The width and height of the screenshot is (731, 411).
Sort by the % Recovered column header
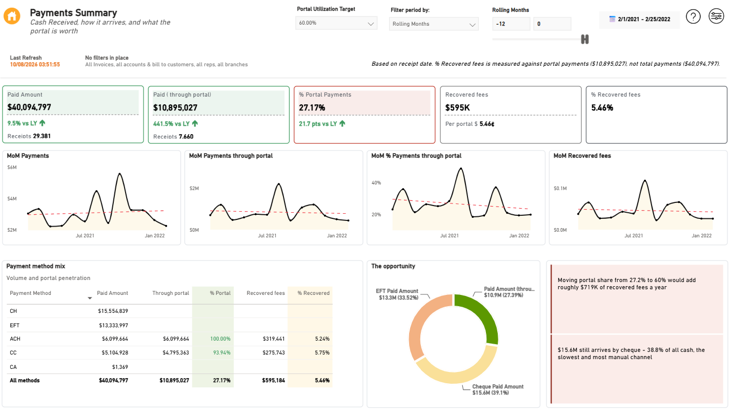point(313,293)
